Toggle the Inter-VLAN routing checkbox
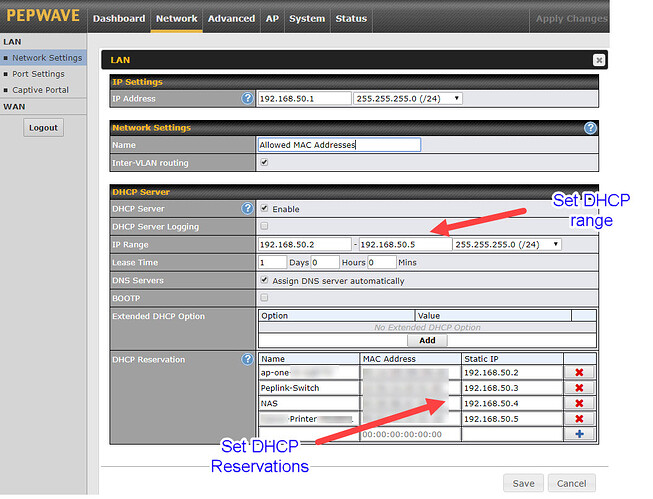The height and width of the screenshot is (499, 653). click(264, 162)
